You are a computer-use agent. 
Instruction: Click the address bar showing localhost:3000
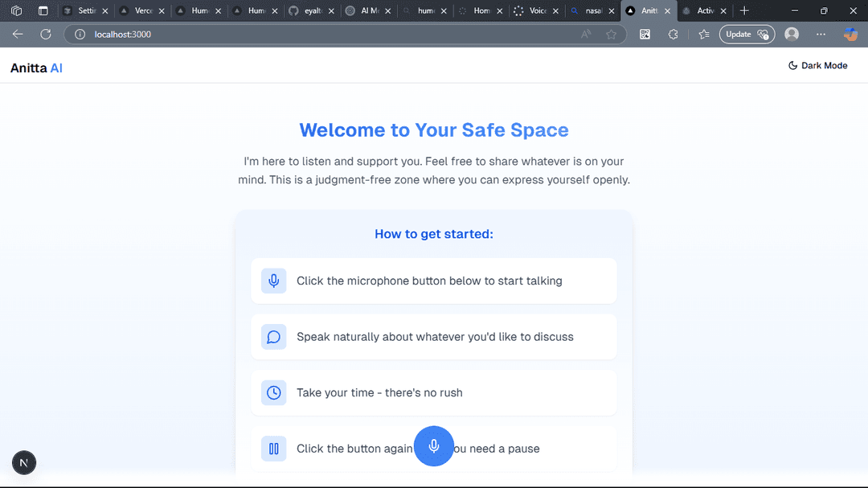[x=321, y=34]
